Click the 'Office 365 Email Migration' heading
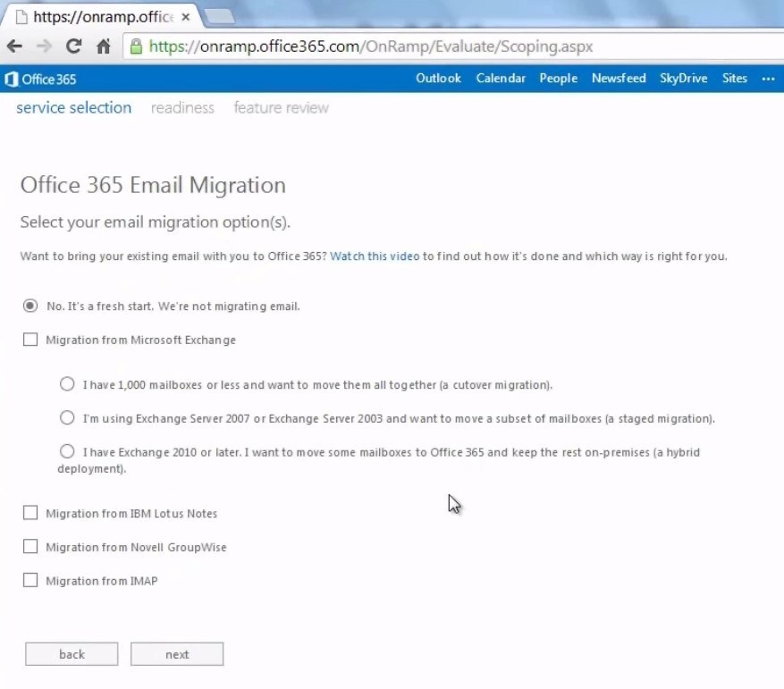This screenshot has height=689, width=784. pyautogui.click(x=153, y=185)
